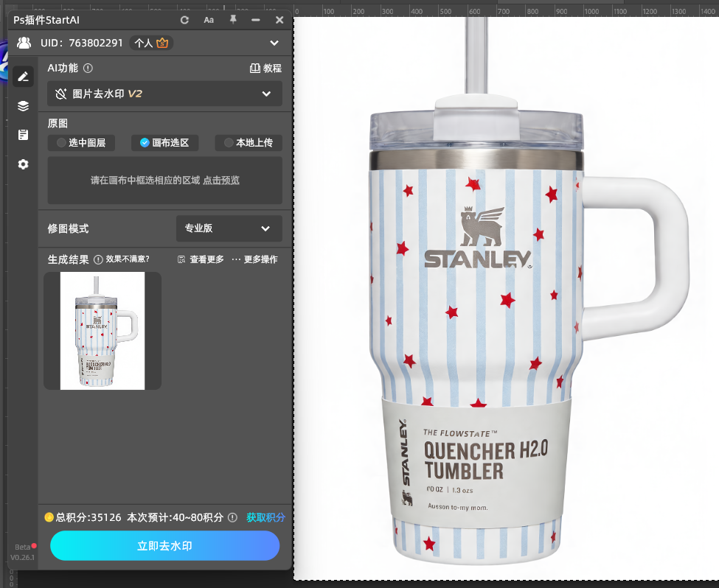Click the 获取积分 link
Viewport: 719px width, 588px height.
[x=265, y=517]
